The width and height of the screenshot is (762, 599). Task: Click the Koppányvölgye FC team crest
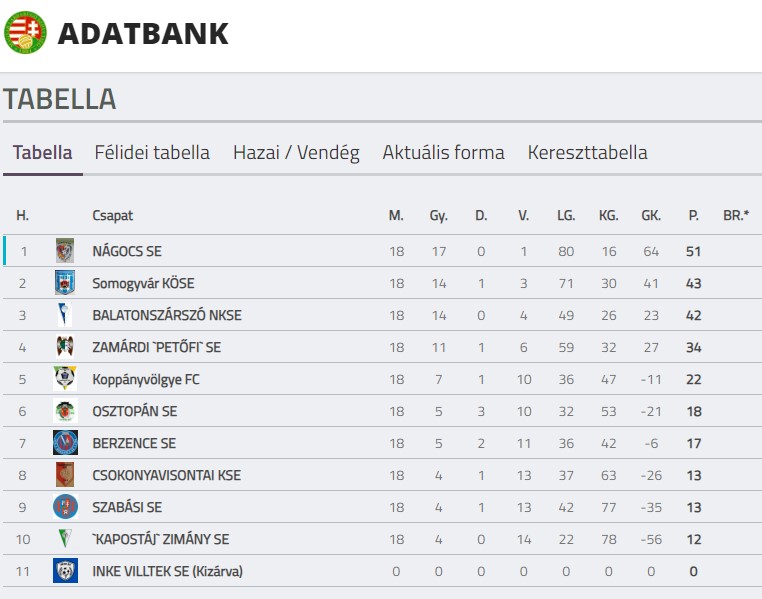click(65, 379)
